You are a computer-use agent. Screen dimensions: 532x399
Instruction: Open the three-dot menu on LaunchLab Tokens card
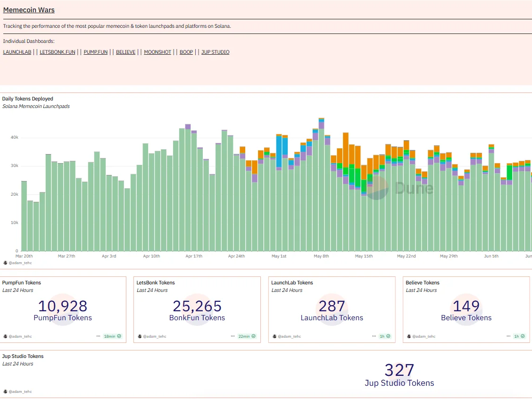click(374, 336)
